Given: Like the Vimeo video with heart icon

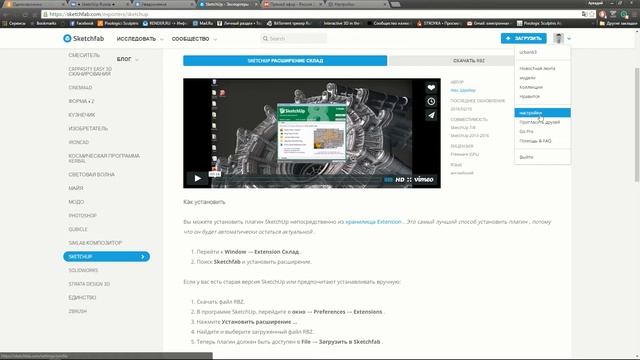Looking at the screenshot, I should [431, 87].
